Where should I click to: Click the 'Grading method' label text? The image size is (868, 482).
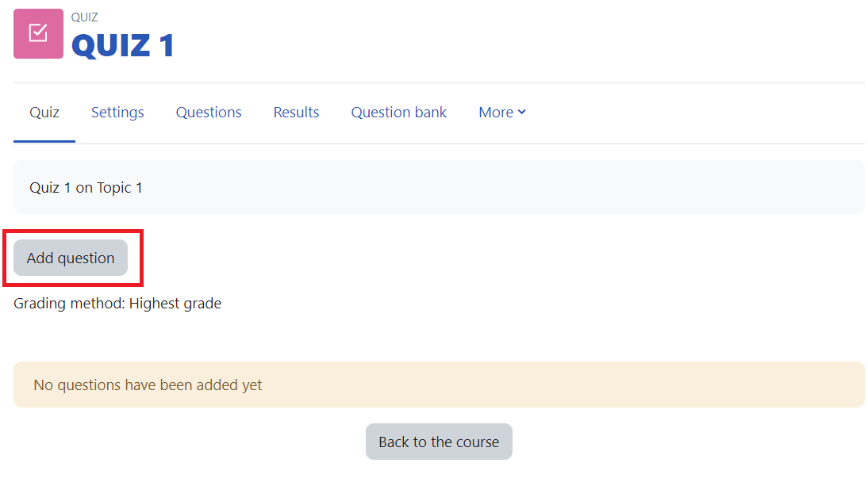point(69,304)
